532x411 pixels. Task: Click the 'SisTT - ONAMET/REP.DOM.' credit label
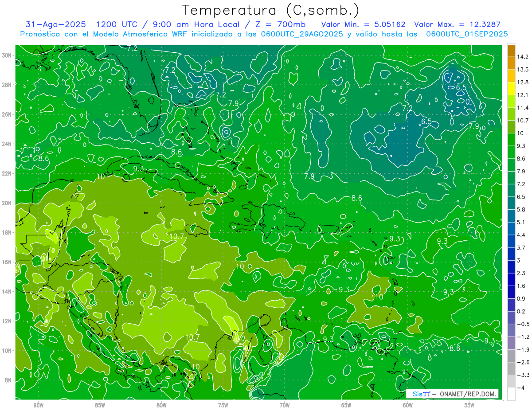tap(453, 394)
